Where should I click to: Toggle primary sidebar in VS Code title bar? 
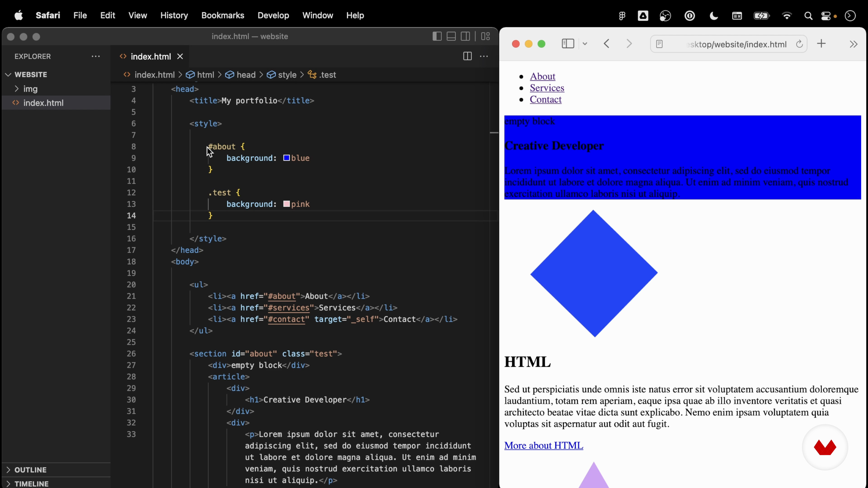437,36
